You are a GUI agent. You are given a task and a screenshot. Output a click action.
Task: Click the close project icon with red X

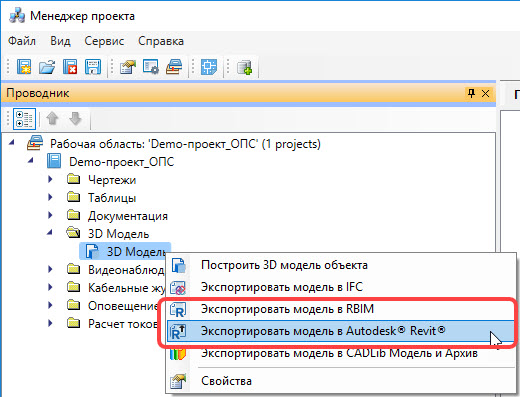tap(70, 67)
